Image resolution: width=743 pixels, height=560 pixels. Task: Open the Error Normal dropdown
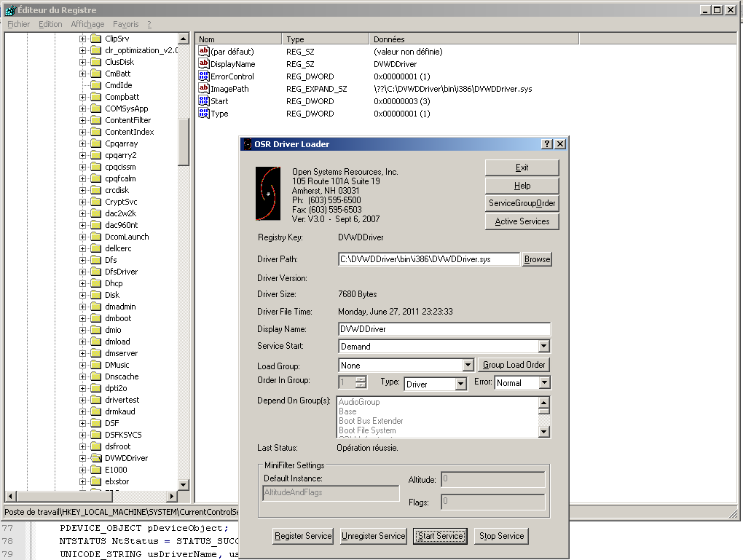(544, 382)
